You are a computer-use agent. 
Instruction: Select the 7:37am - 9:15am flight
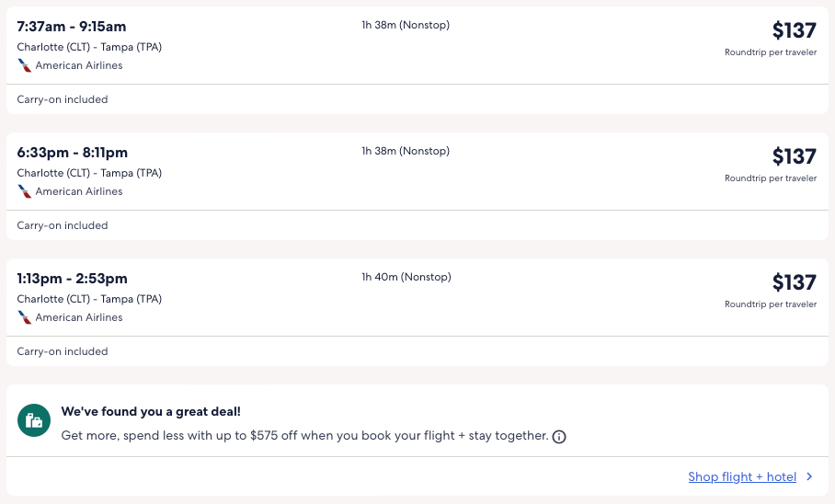pyautogui.click(x=72, y=27)
